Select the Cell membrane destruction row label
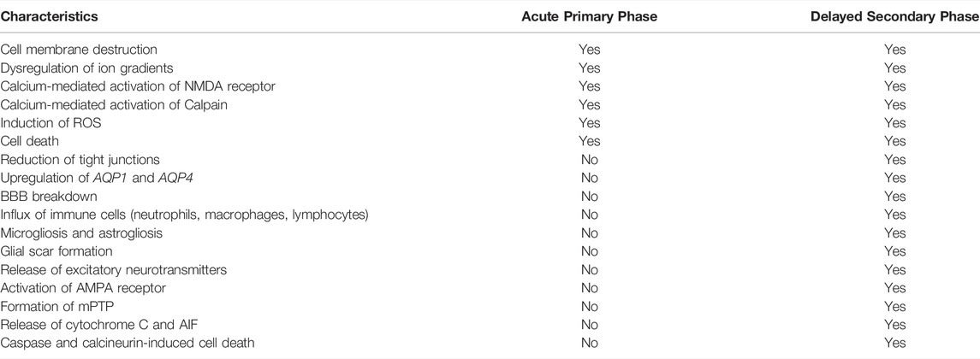 pos(79,50)
